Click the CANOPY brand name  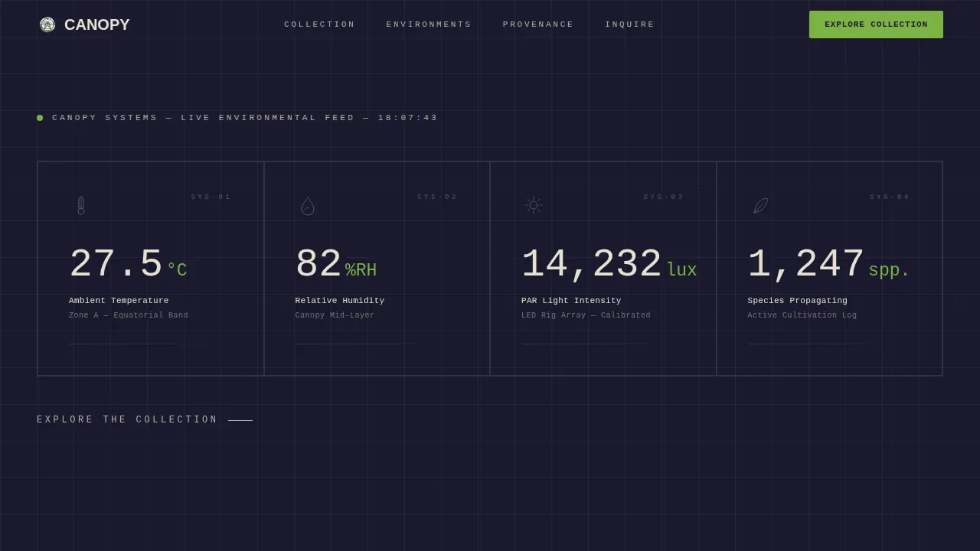pos(97,24)
